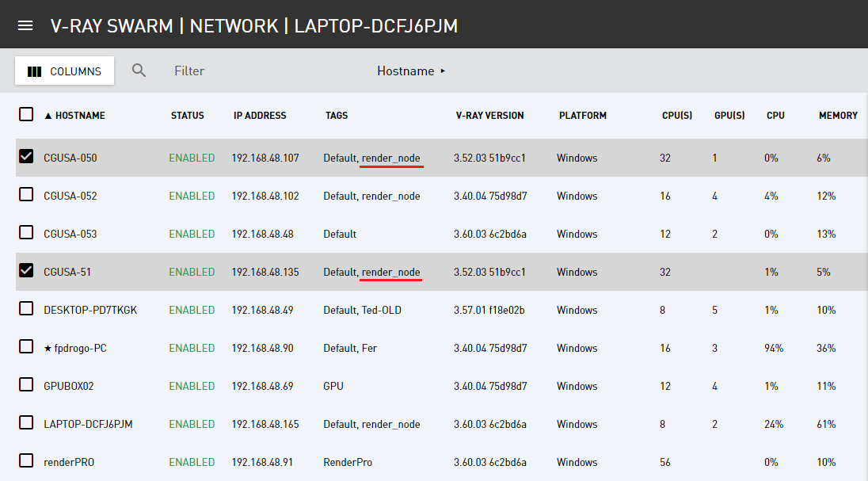868x481 pixels.
Task: Open the hamburger navigation menu
Action: point(25,25)
